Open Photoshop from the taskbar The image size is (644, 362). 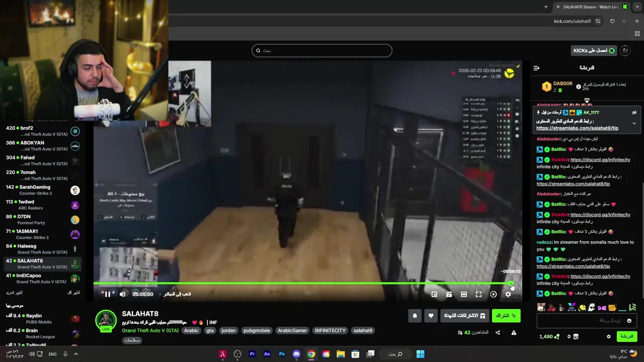pos(282,354)
